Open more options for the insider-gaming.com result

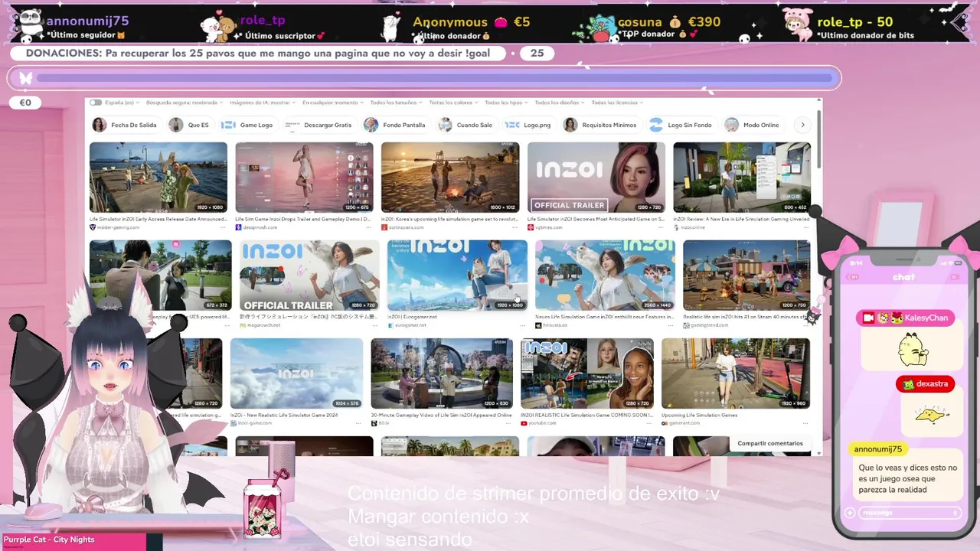(x=223, y=227)
